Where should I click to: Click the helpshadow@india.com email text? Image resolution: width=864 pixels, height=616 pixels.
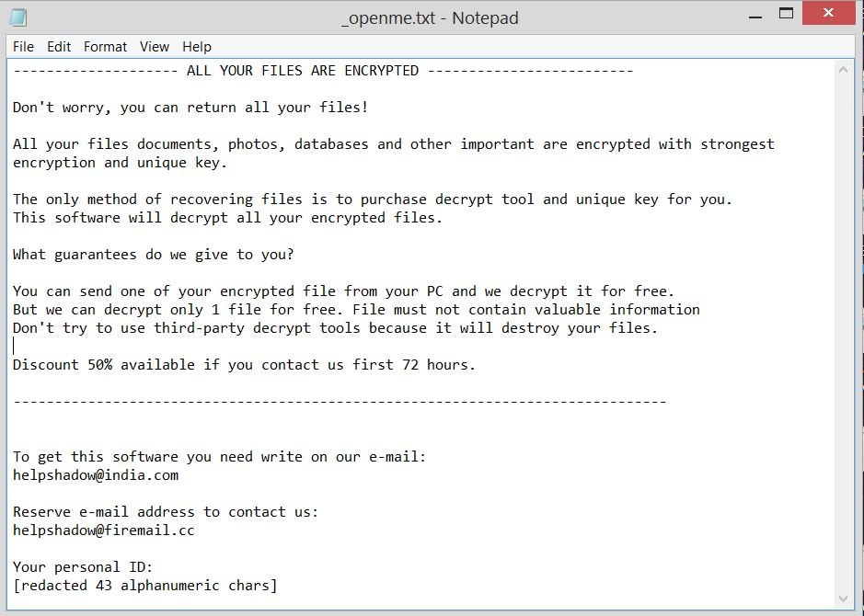96,475
